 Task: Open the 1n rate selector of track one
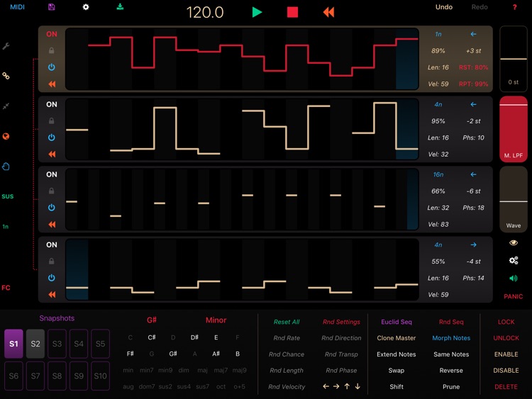coord(438,34)
